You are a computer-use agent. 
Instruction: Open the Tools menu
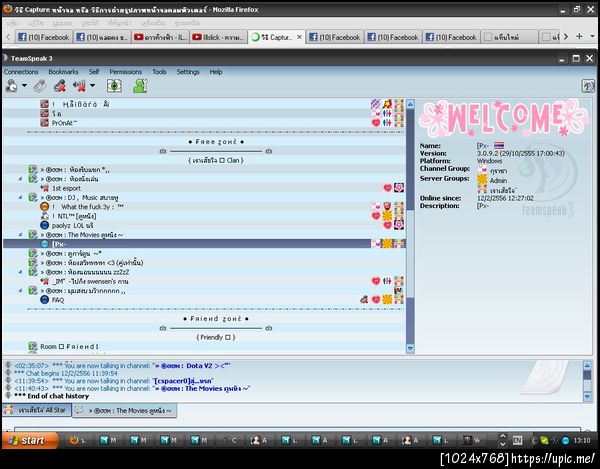coord(159,72)
